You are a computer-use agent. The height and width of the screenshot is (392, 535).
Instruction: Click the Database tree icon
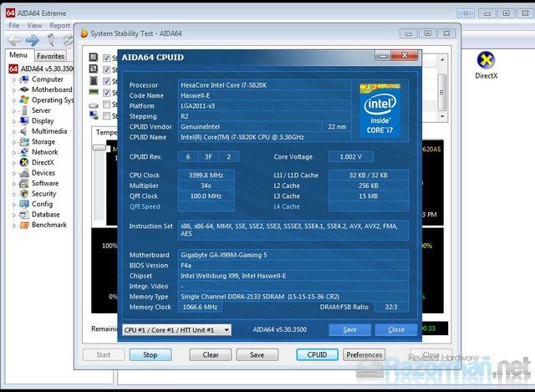coord(24,215)
